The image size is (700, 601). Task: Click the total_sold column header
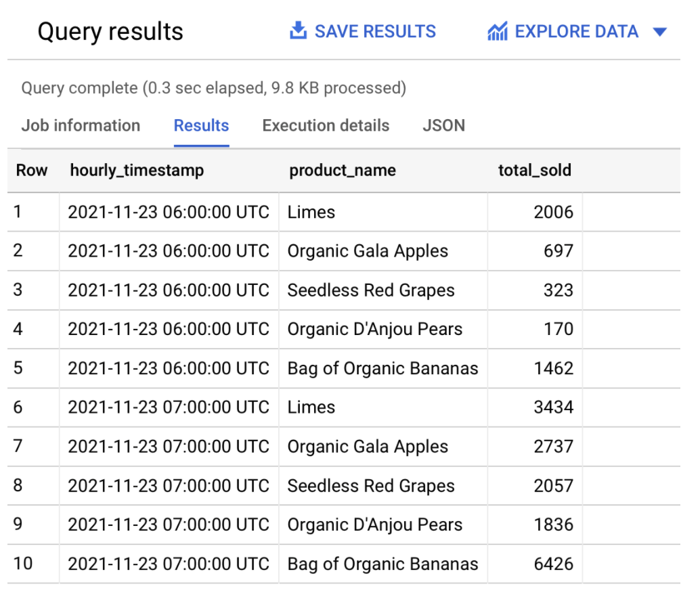coord(535,170)
